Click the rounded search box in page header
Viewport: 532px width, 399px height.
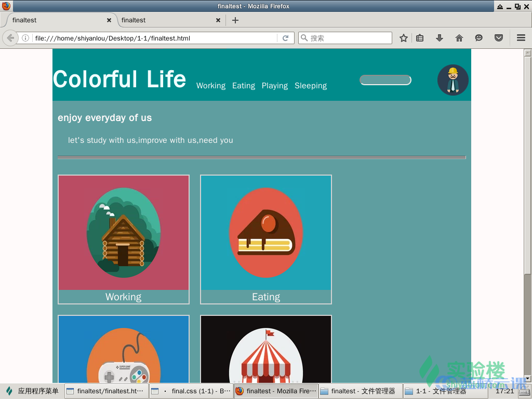tap(385, 80)
